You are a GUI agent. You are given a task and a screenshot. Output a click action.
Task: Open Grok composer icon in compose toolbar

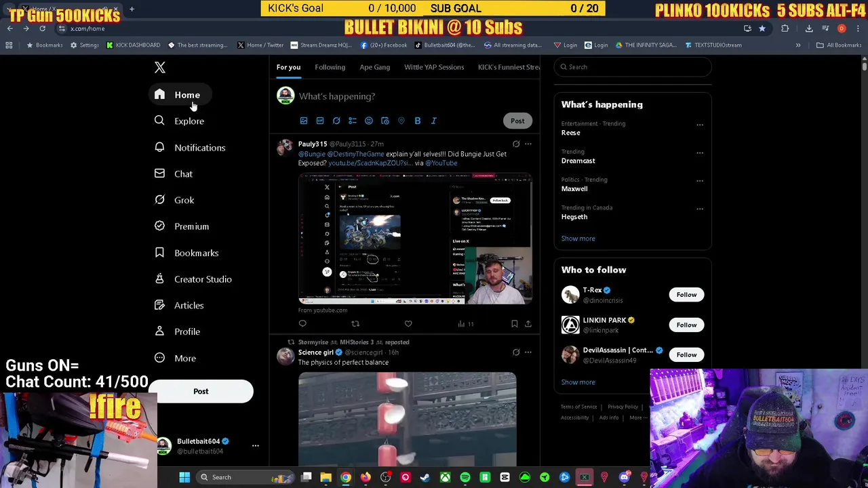pyautogui.click(x=336, y=121)
